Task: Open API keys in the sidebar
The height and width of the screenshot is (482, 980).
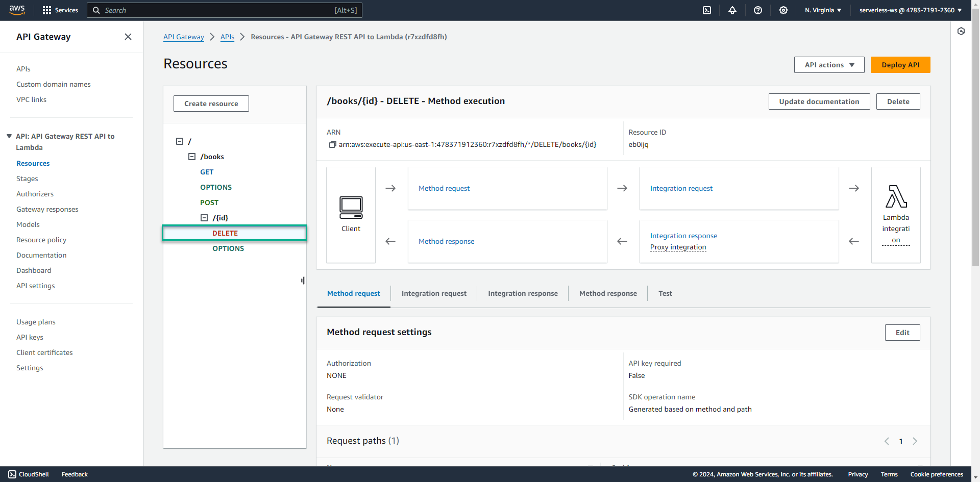Action: (x=30, y=337)
